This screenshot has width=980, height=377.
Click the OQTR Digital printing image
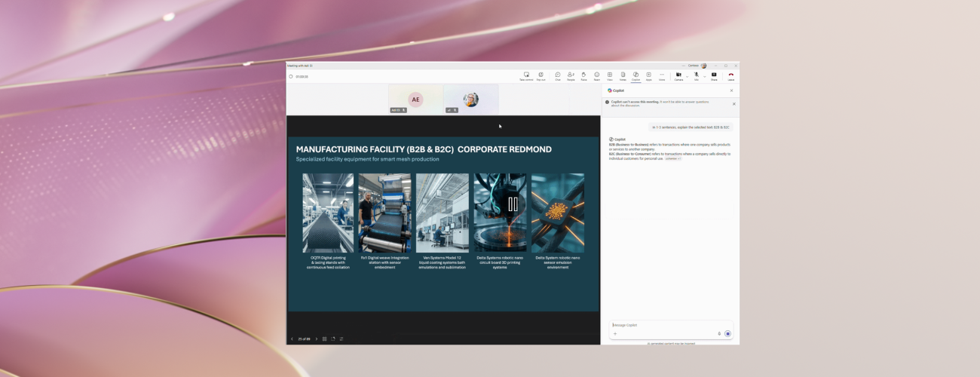tap(328, 213)
